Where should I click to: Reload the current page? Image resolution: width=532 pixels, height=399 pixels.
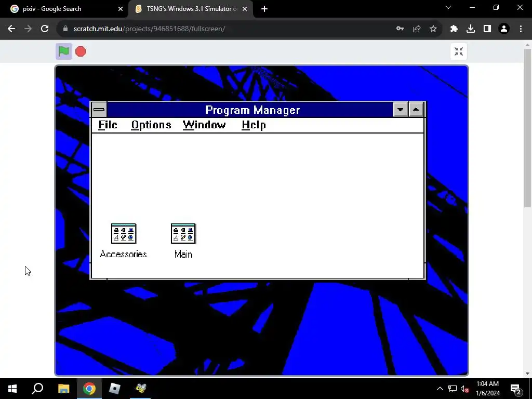click(x=45, y=29)
